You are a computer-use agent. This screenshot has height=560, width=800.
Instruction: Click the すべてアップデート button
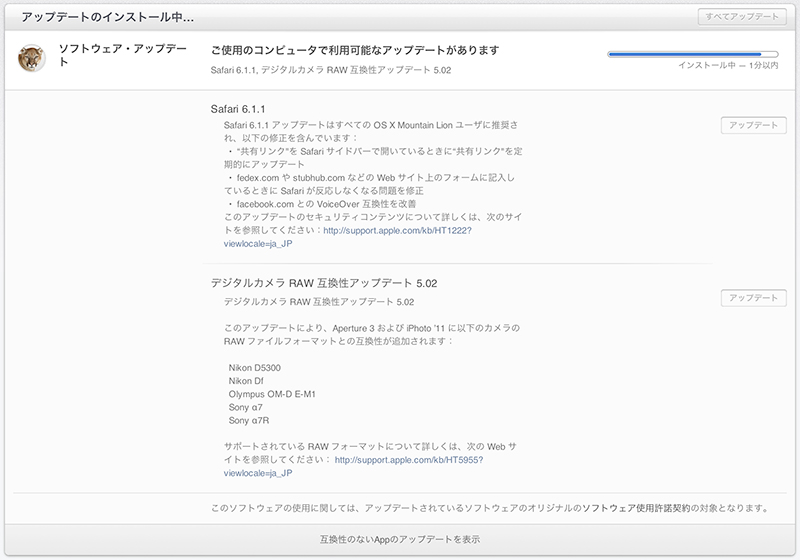742,17
